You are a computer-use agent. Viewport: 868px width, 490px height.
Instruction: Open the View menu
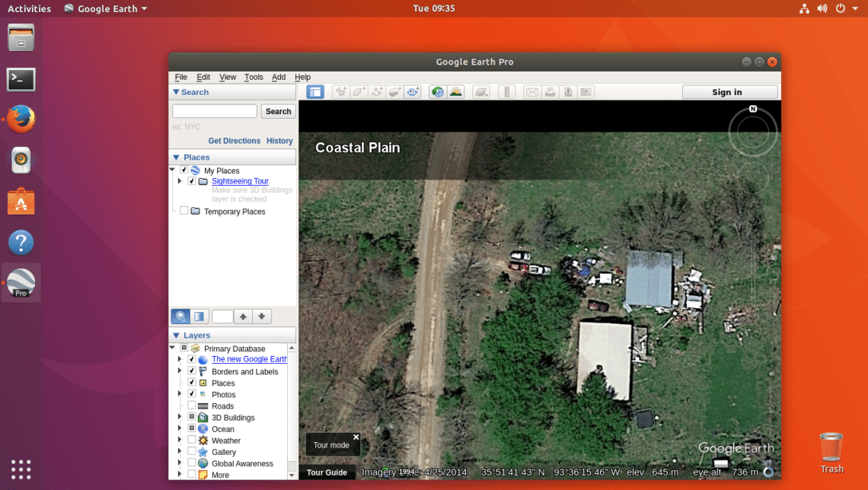pyautogui.click(x=228, y=77)
